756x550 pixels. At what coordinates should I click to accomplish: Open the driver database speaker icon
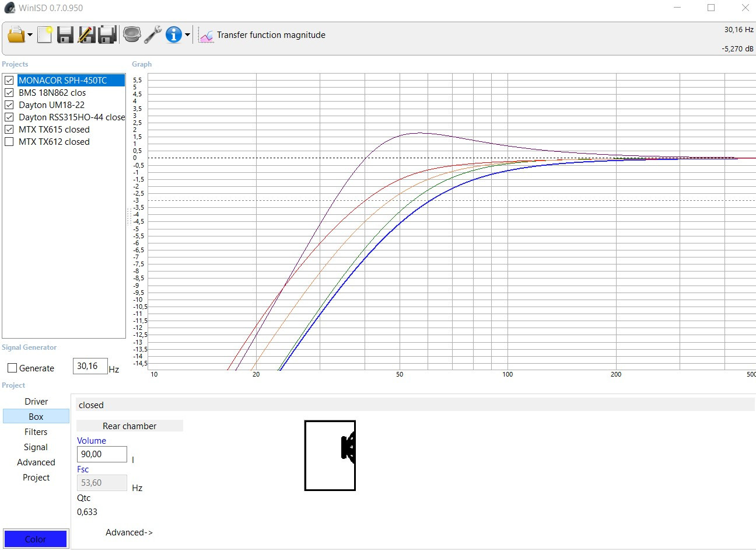tap(132, 35)
